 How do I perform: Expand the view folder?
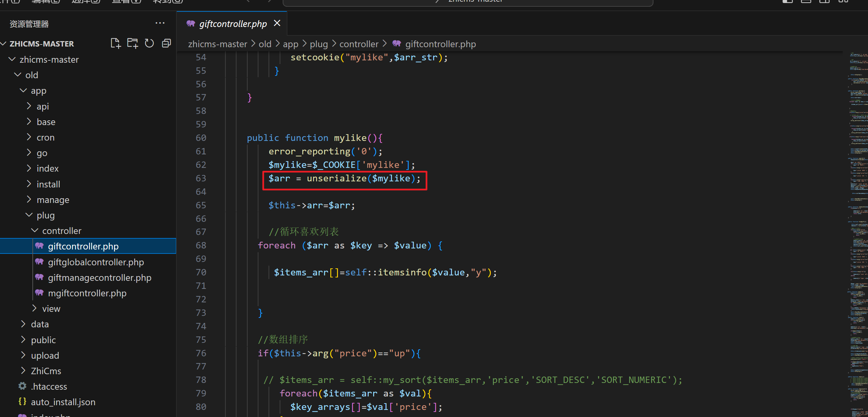pyautogui.click(x=35, y=308)
